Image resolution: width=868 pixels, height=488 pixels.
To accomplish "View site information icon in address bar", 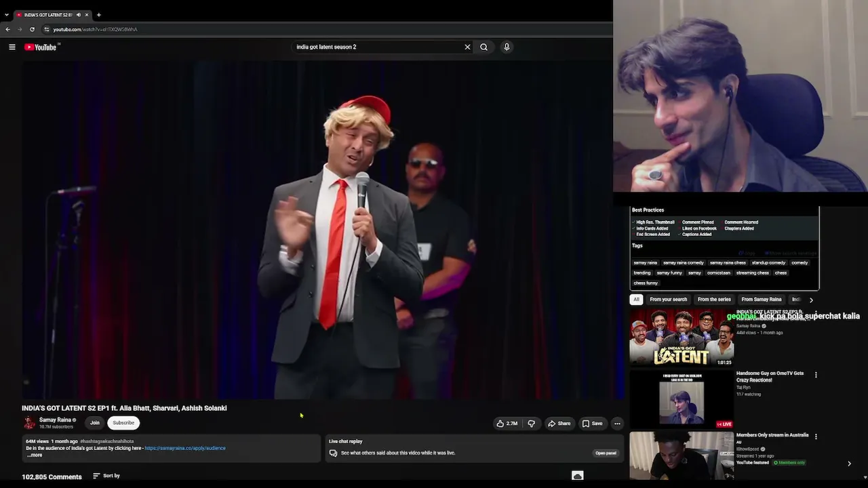I will point(46,29).
